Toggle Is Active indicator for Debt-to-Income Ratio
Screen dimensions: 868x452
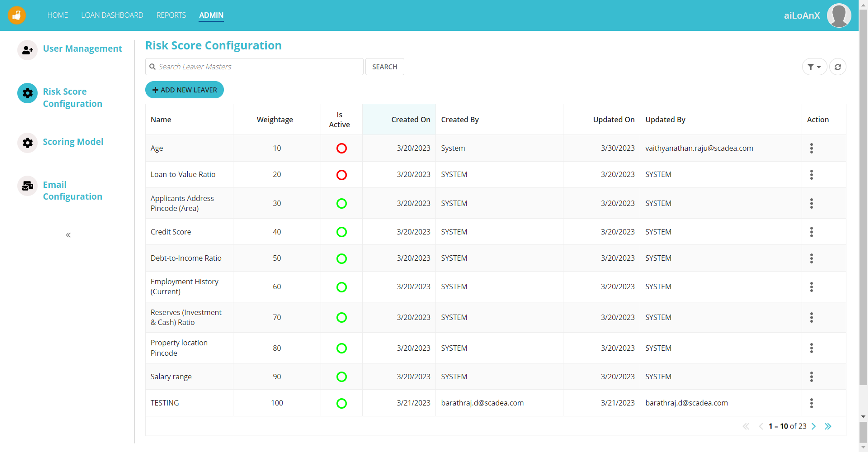tap(341, 258)
